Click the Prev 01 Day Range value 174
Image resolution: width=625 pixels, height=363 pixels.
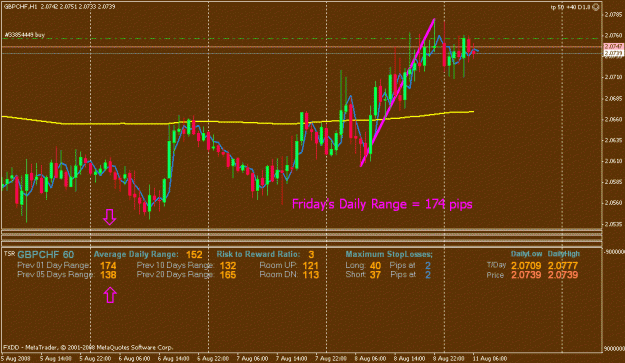[x=108, y=266]
